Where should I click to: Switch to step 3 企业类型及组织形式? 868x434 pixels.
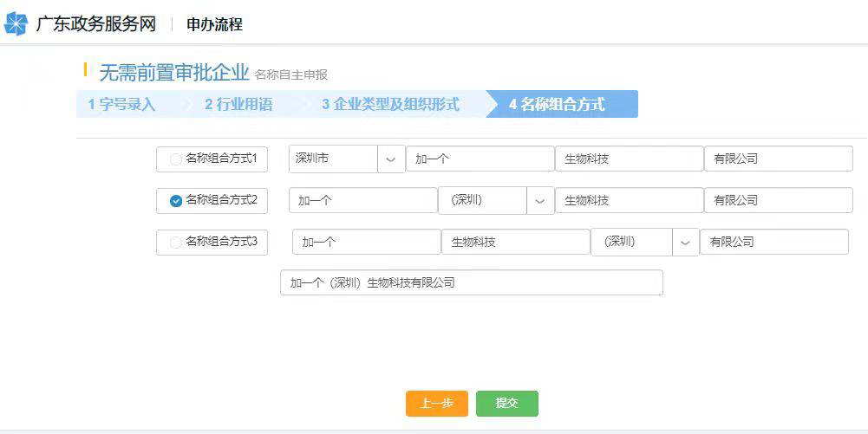(x=390, y=105)
